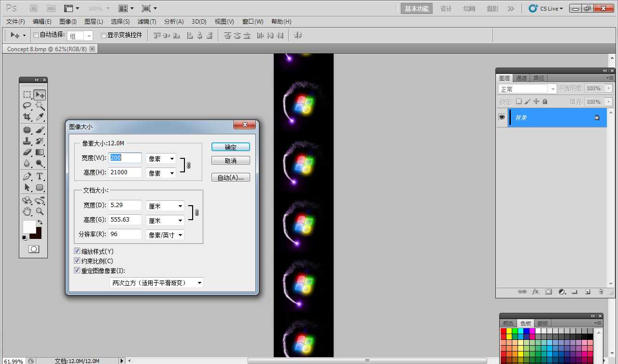
Task: Click 确定 in the image size dialog
Action: [x=231, y=147]
